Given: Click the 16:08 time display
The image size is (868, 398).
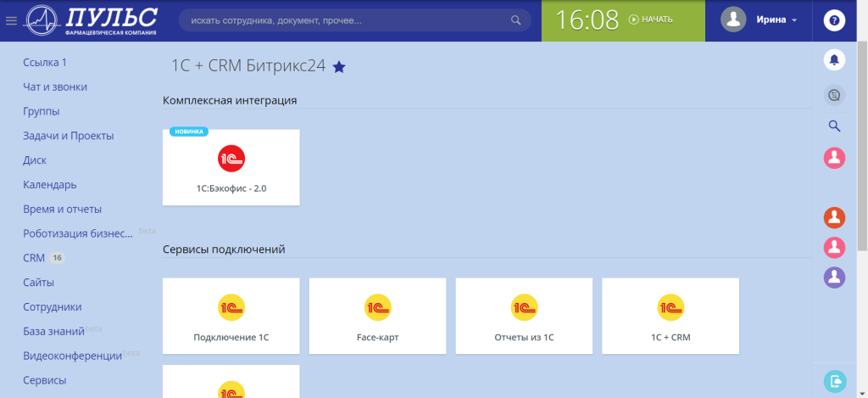Looking at the screenshot, I should [587, 20].
